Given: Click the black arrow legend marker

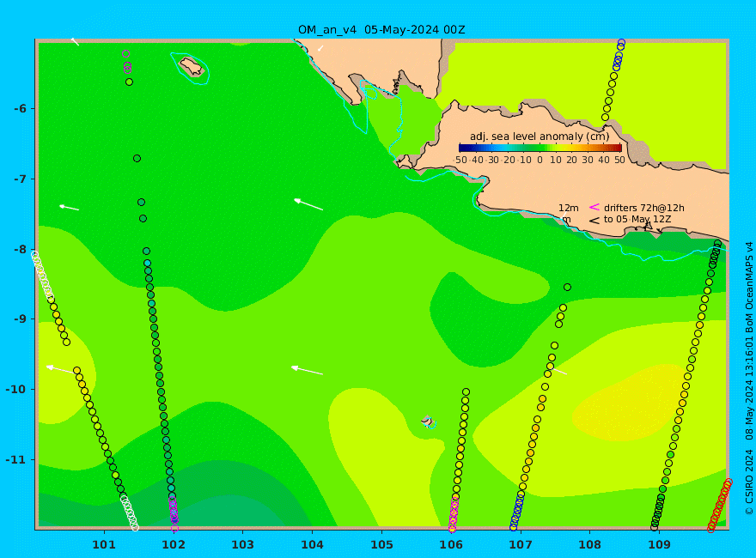Looking at the screenshot, I should pos(594,221).
